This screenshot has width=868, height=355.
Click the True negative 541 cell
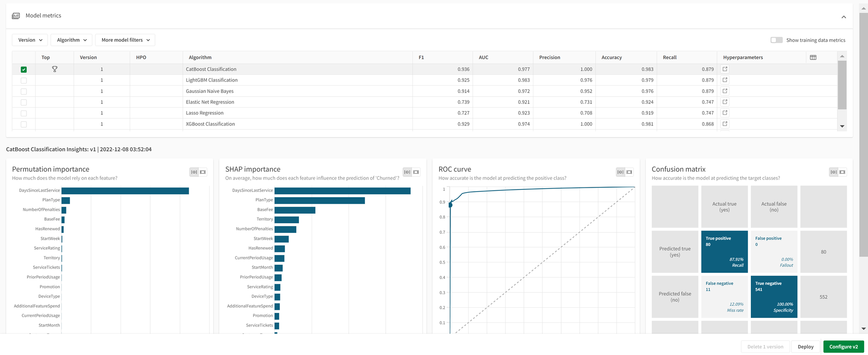point(774,297)
